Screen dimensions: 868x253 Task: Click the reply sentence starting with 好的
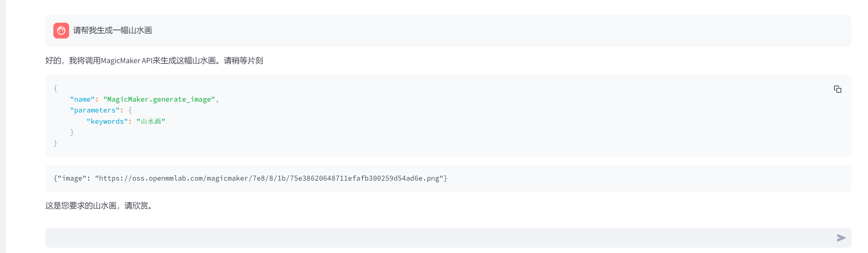(x=154, y=61)
